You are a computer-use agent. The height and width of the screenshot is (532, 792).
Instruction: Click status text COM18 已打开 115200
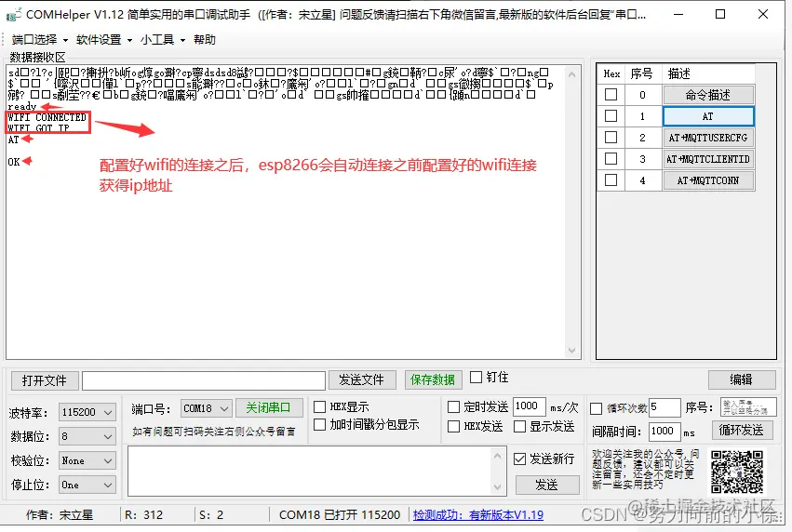coord(340,515)
